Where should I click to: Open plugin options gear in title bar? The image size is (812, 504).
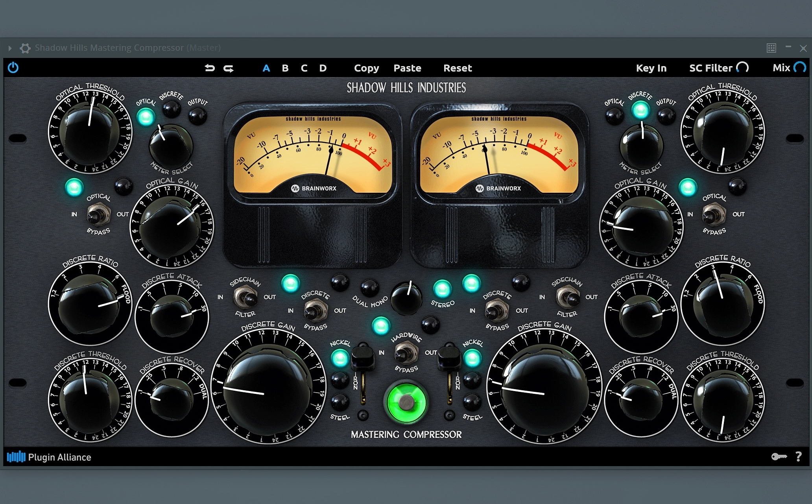[25, 48]
